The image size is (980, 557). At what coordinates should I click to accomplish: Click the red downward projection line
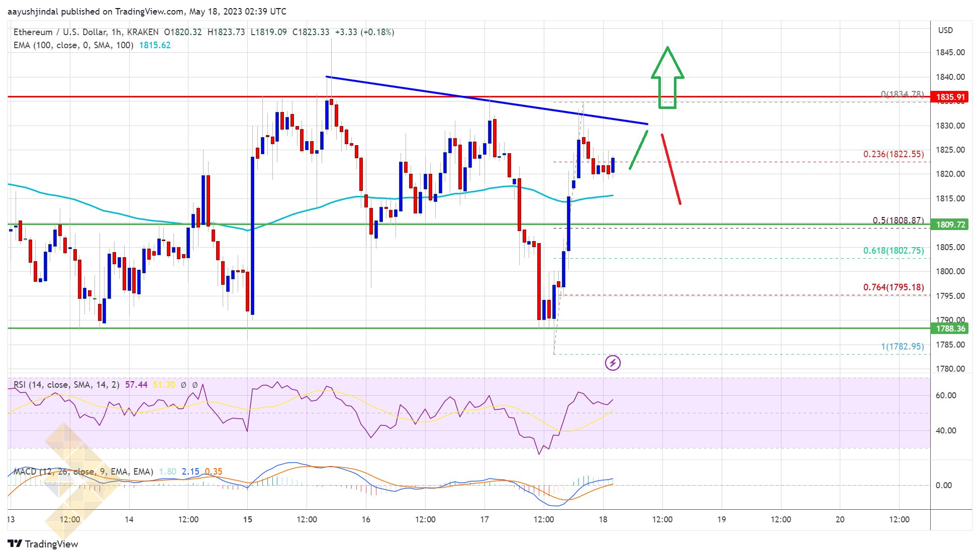[x=671, y=169]
